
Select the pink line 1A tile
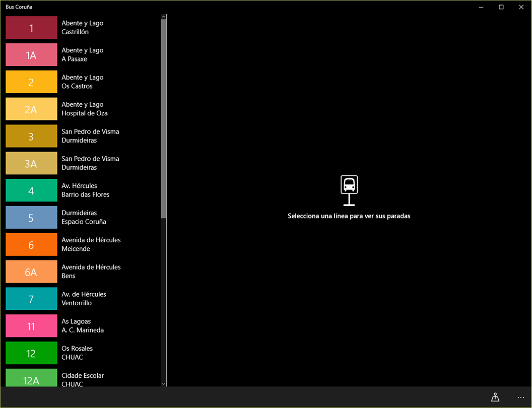coord(31,54)
